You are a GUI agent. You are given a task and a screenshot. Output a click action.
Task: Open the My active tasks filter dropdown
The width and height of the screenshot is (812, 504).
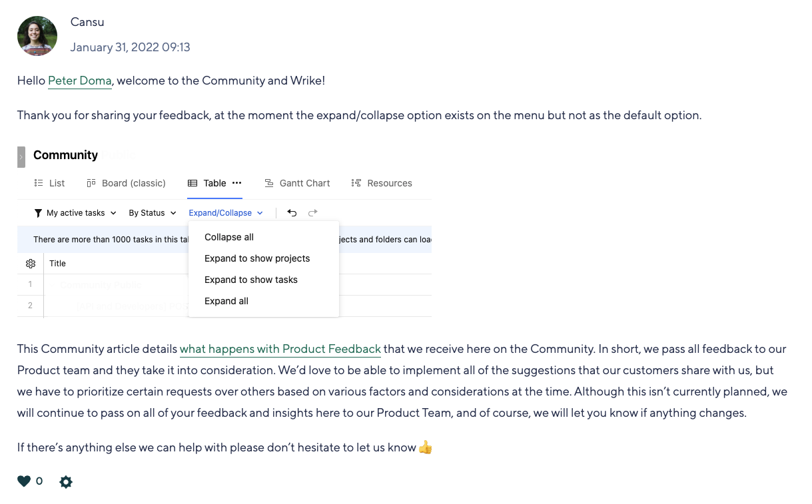coord(75,213)
